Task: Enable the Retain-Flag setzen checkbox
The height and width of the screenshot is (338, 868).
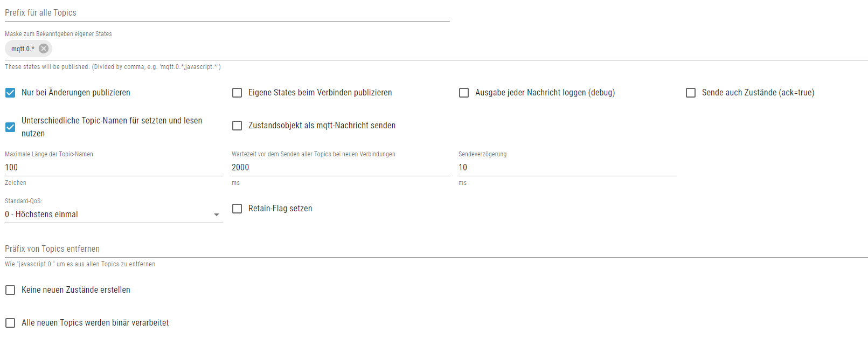Action: (x=237, y=209)
